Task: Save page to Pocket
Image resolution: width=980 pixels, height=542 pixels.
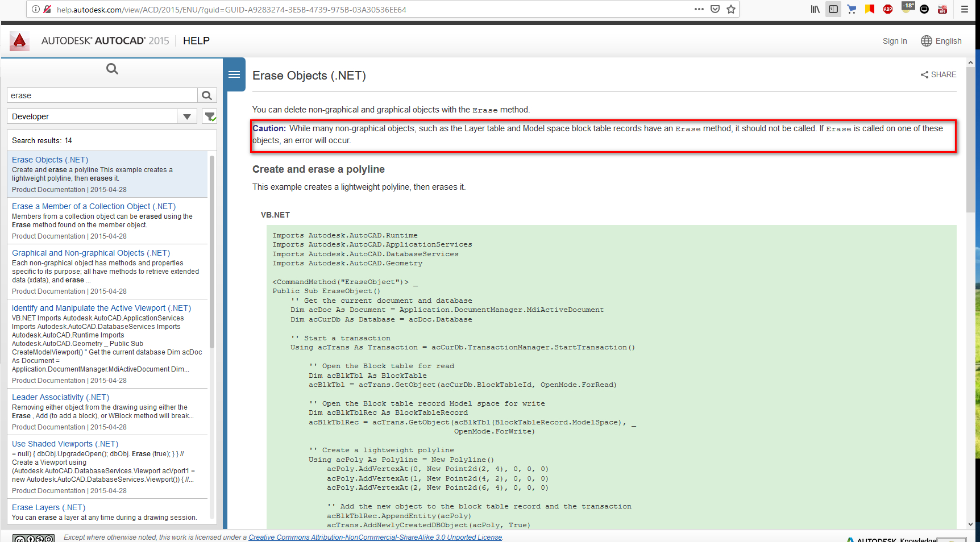Action: [x=715, y=9]
